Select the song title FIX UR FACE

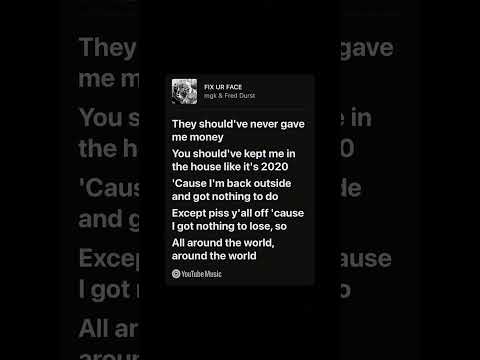(x=223, y=87)
